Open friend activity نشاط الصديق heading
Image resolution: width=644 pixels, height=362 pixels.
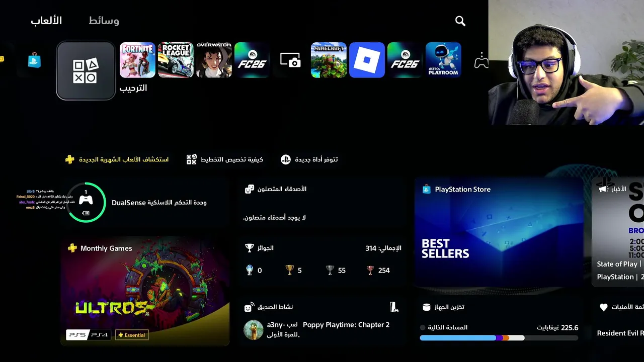tap(275, 307)
